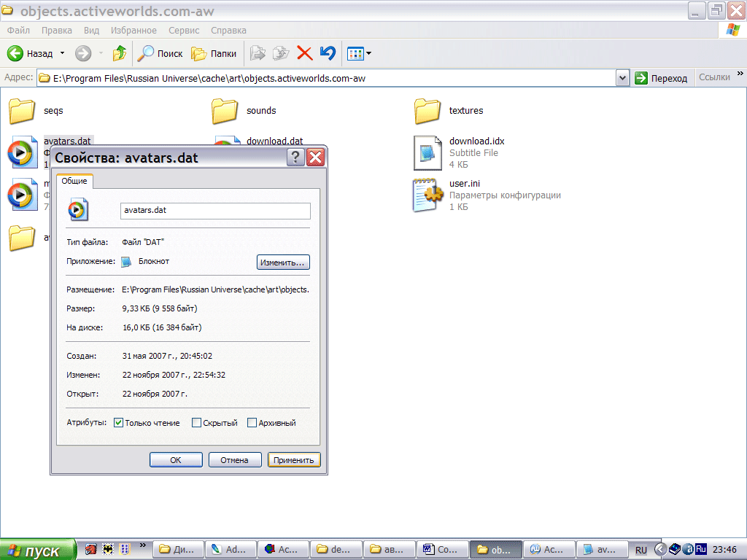The height and width of the screenshot is (560, 747).
Task: Click the Файл "DAT" file type text
Action: (143, 242)
